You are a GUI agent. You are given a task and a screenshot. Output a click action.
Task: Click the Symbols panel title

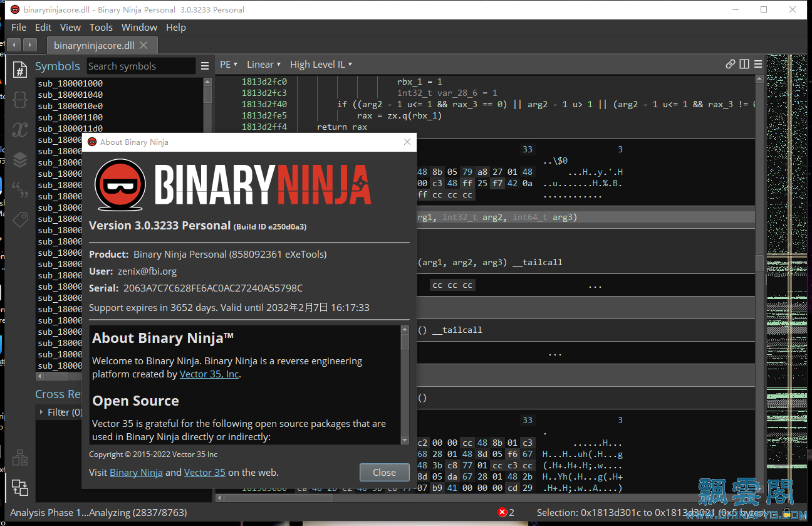click(x=58, y=66)
